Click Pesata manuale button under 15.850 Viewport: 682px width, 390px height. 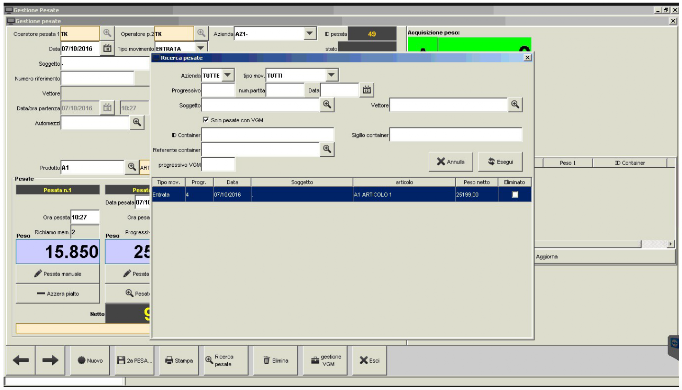click(57, 273)
